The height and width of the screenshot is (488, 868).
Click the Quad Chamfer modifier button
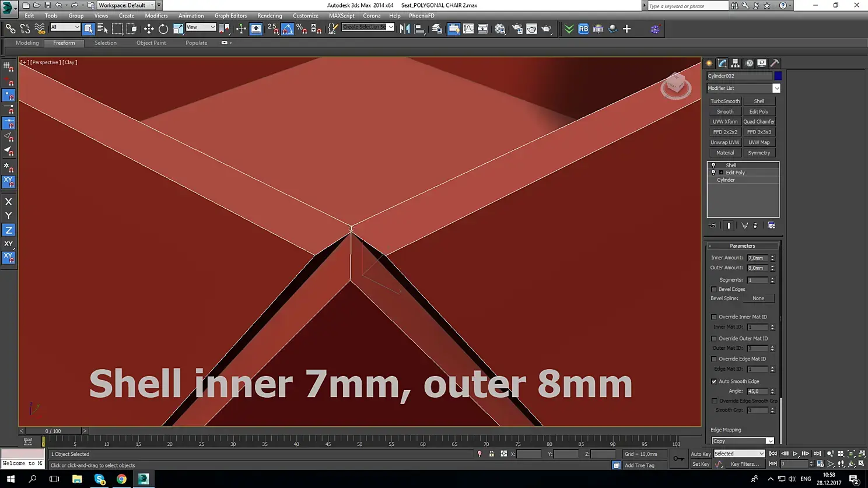pos(759,122)
